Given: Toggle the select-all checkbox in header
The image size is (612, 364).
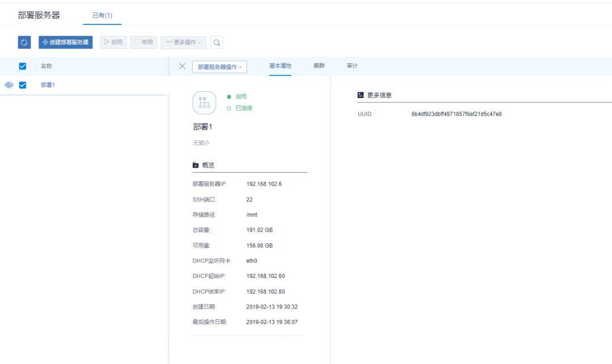Looking at the screenshot, I should 23,66.
